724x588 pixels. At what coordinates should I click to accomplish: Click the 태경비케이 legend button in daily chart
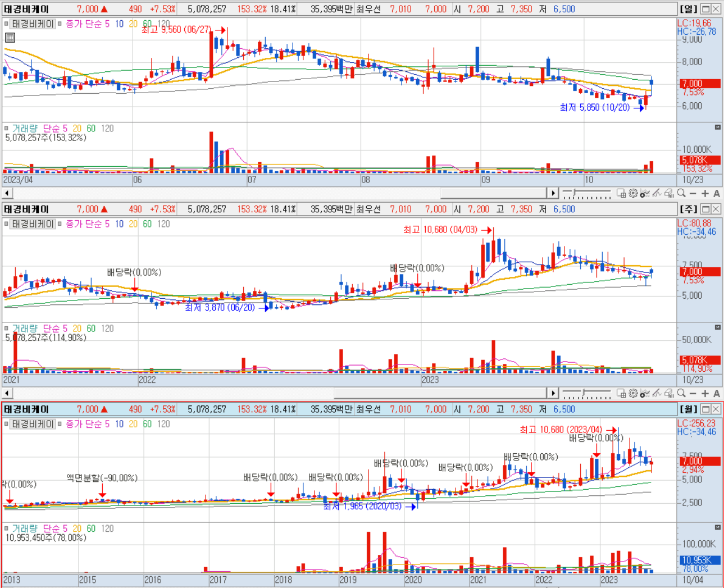(33, 24)
